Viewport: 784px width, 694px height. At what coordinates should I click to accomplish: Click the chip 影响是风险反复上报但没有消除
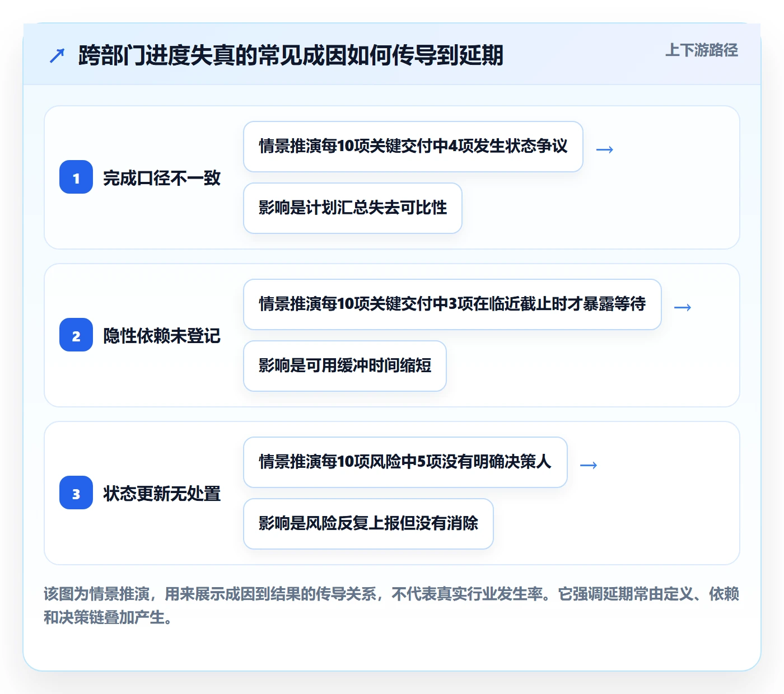click(368, 524)
